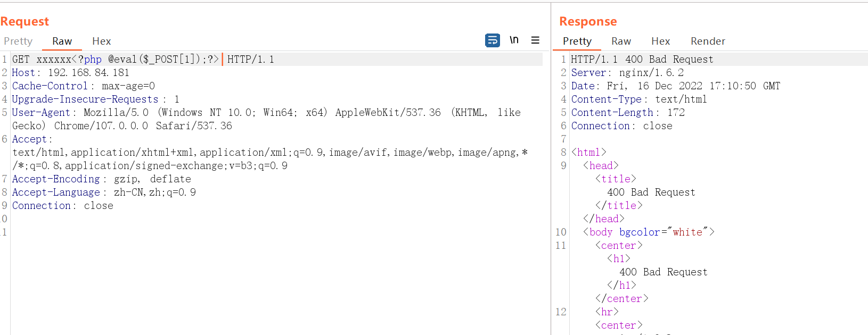Click 'Chrome/107.0.0.0' in the User-Agent value
Screen dimensions: 868x335
[x=101, y=125]
